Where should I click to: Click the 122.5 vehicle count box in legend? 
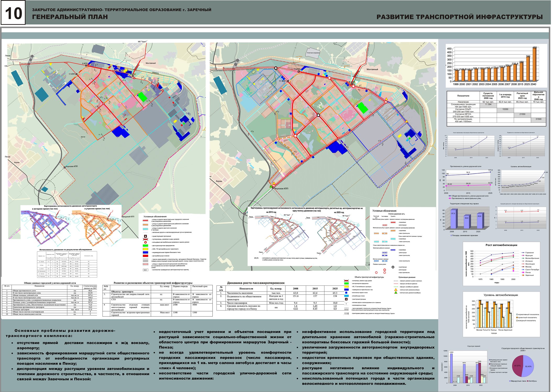coord(145,270)
